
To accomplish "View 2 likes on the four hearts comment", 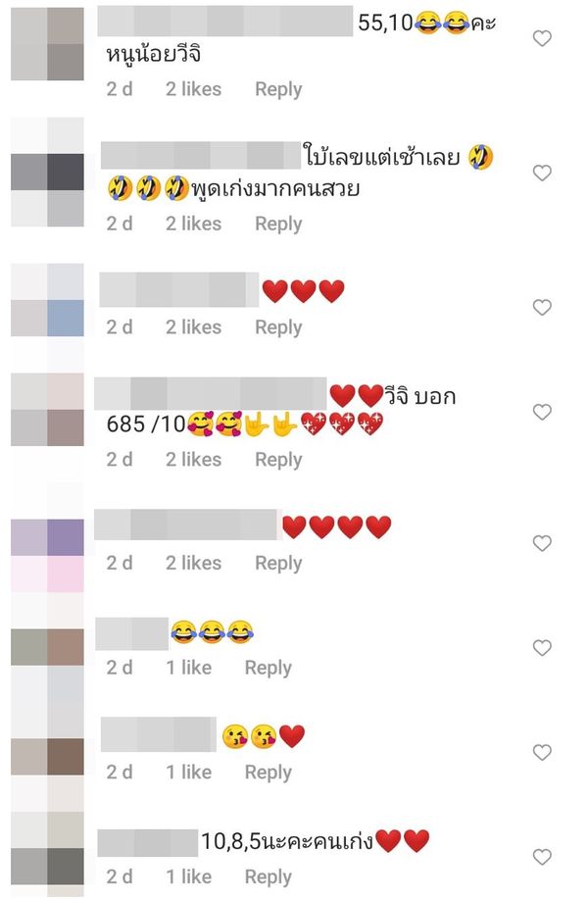I will tap(194, 563).
